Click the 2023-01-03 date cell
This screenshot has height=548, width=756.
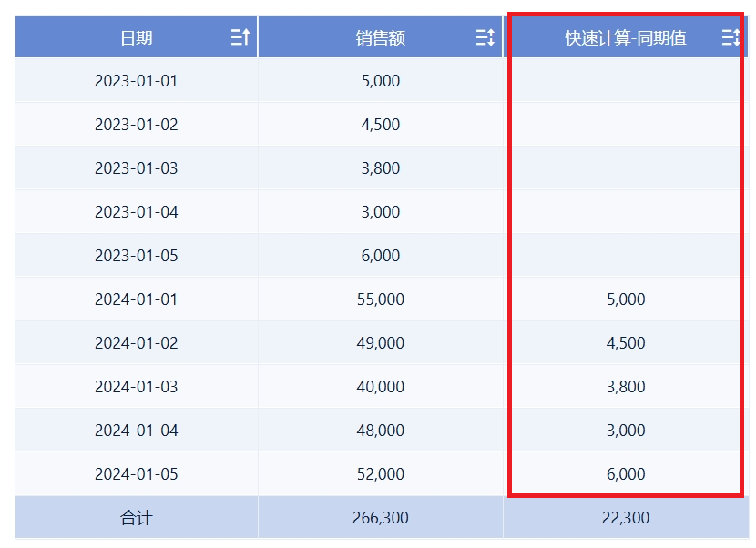(137, 167)
